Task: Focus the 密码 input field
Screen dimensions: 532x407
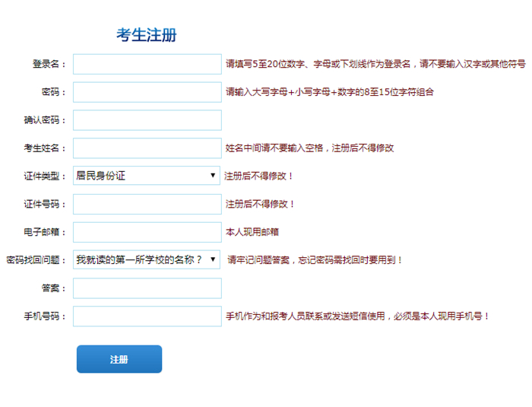Action: tap(147, 92)
